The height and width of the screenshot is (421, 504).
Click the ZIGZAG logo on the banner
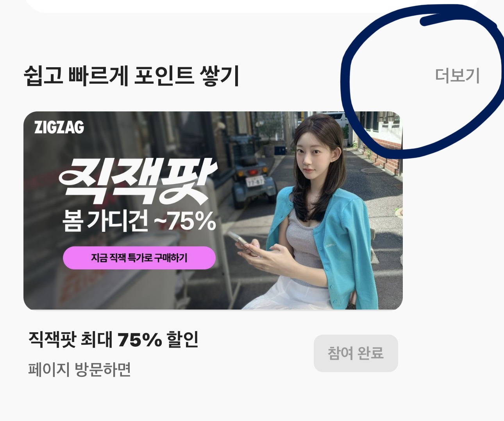coord(59,127)
